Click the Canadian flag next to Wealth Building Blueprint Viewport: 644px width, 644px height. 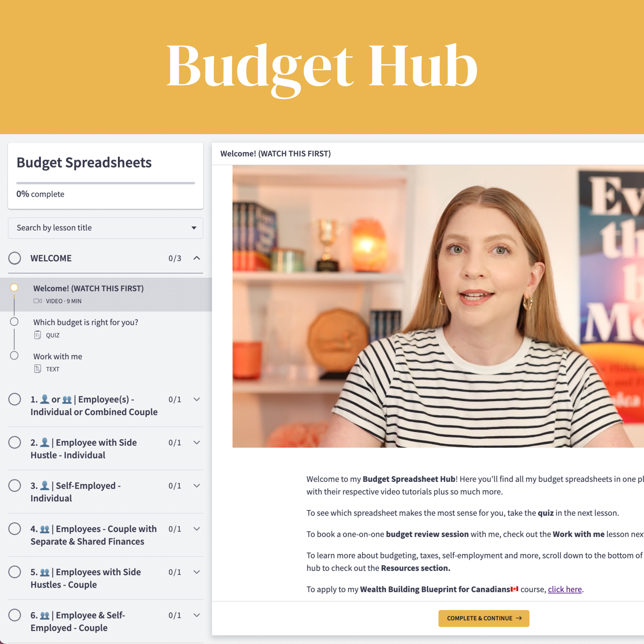pyautogui.click(x=514, y=589)
